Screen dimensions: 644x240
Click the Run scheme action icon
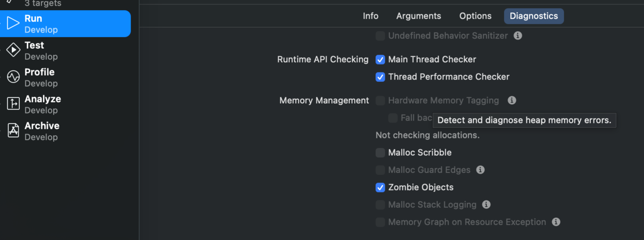pyautogui.click(x=13, y=24)
